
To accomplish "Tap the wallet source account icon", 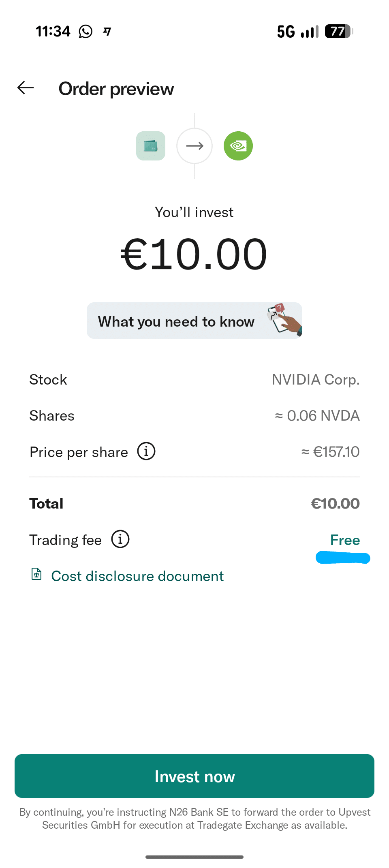I will click(151, 146).
